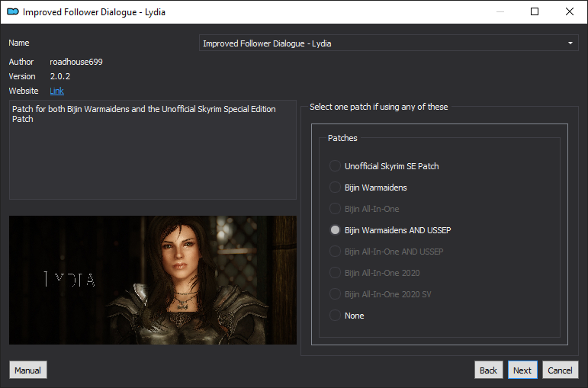Click the Manual button
The height and width of the screenshot is (388, 588).
[27, 370]
